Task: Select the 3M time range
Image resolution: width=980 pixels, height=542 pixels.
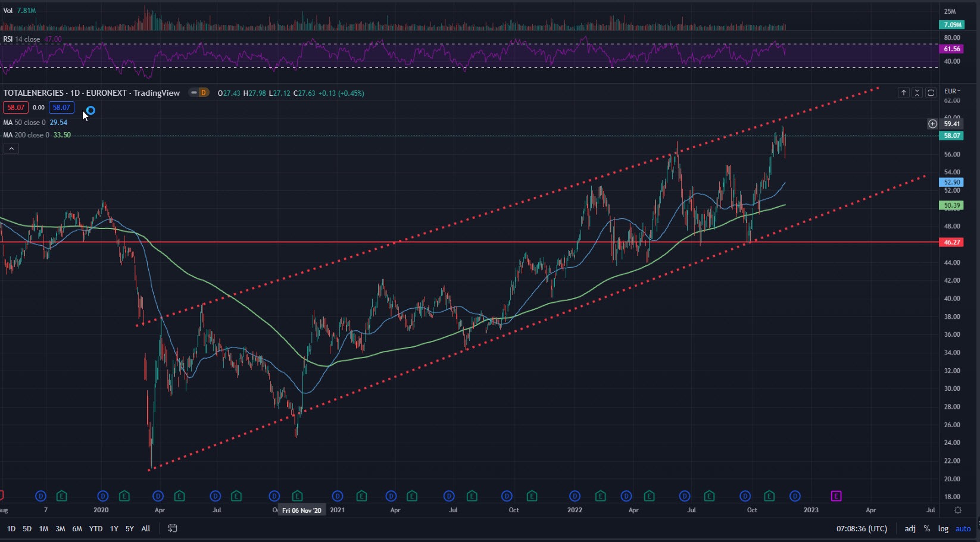Action: click(60, 528)
